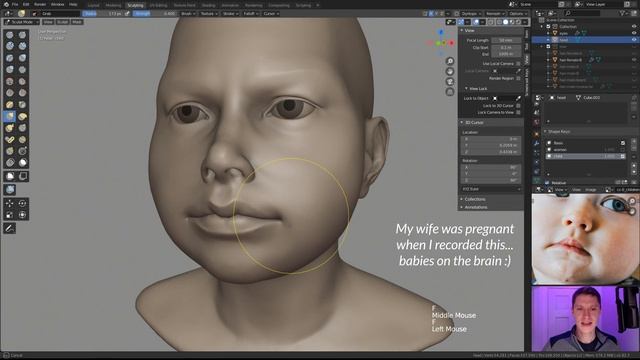Image resolution: width=640 pixels, height=360 pixels.
Task: Hide the eyes object in outliner
Action: (634, 33)
